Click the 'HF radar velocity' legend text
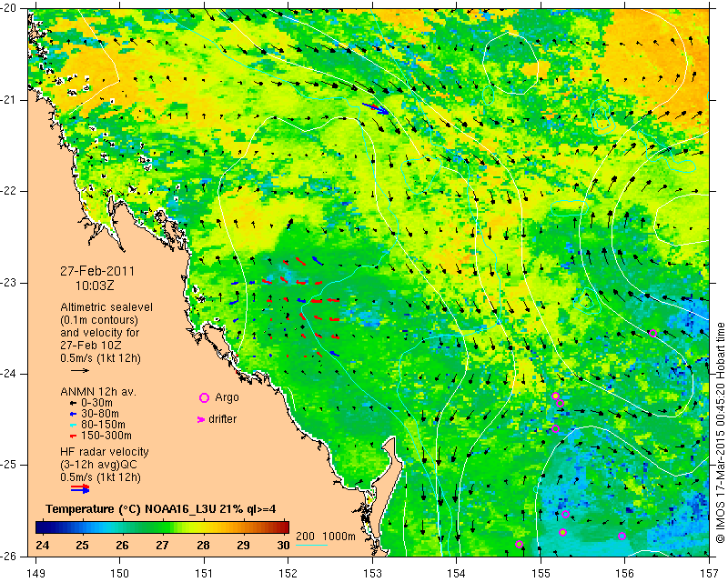This screenshot has height=582, width=728. click(x=105, y=452)
